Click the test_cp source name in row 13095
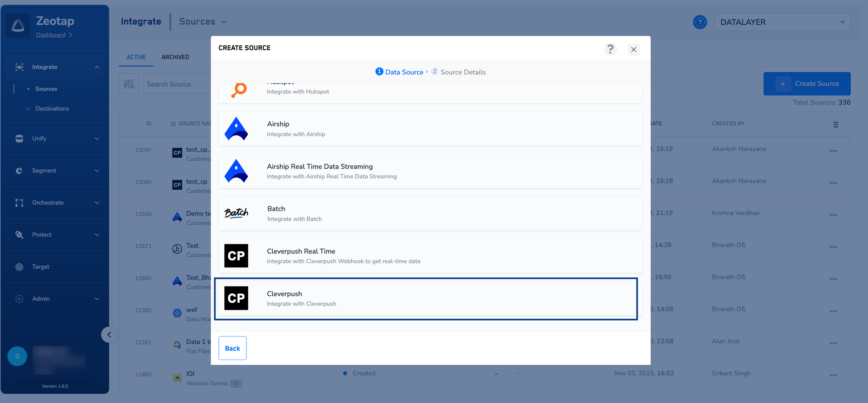868x403 pixels. pyautogui.click(x=196, y=181)
